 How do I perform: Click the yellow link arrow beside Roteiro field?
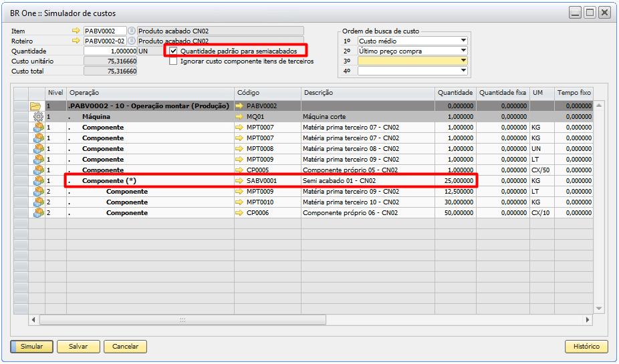pyautogui.click(x=76, y=41)
